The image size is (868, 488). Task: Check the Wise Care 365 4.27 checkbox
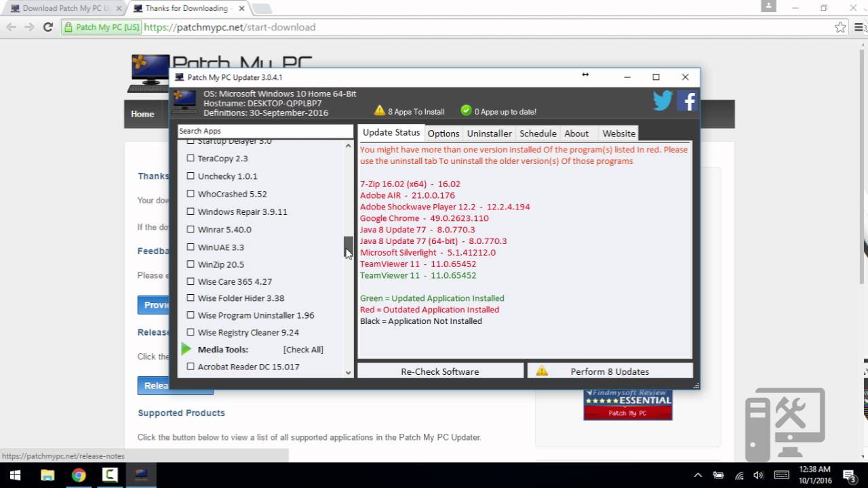[191, 281]
